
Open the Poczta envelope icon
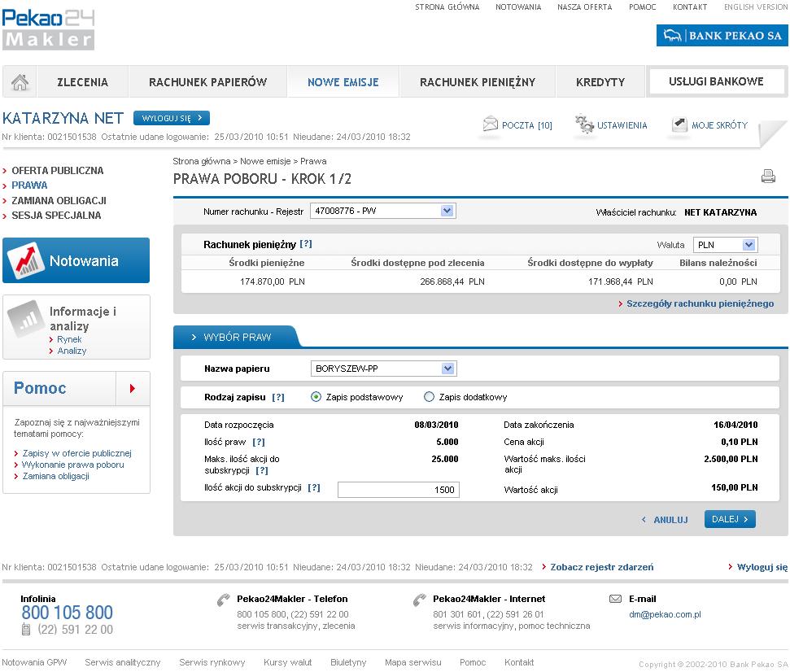pos(491,124)
